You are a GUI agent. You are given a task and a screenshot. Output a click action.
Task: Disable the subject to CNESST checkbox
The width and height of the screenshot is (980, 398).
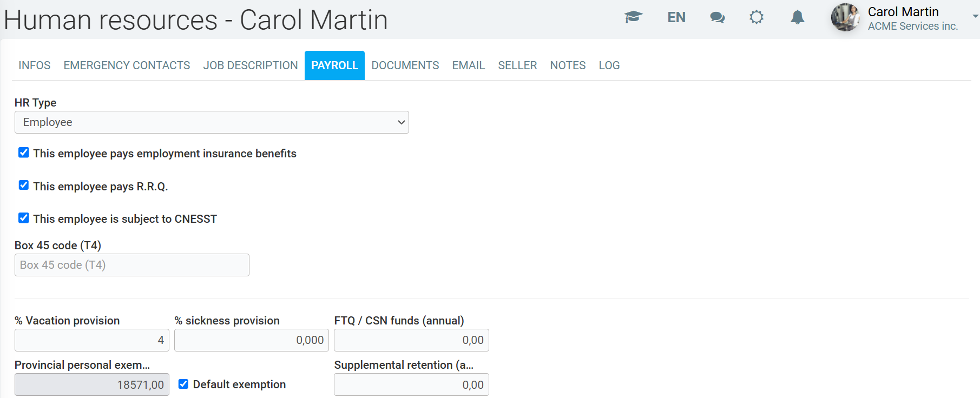coord(24,218)
